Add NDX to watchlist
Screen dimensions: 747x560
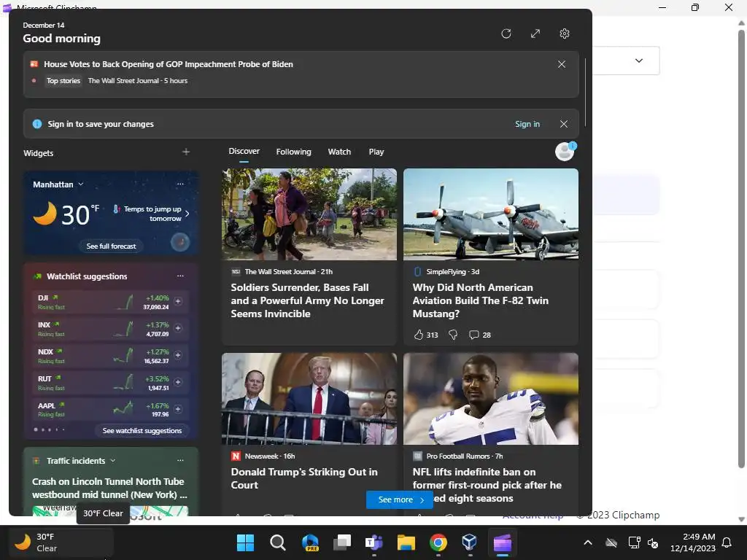[178, 355]
